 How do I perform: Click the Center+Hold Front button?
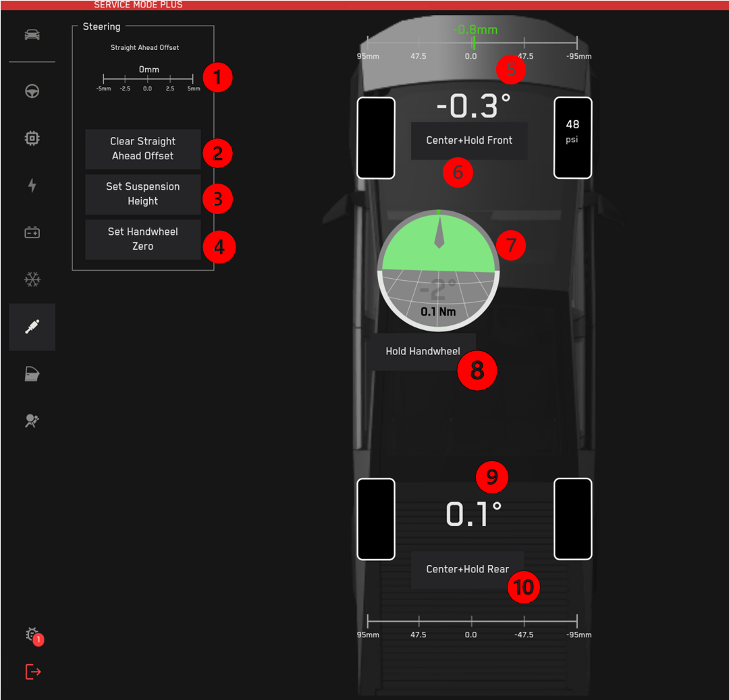(469, 140)
